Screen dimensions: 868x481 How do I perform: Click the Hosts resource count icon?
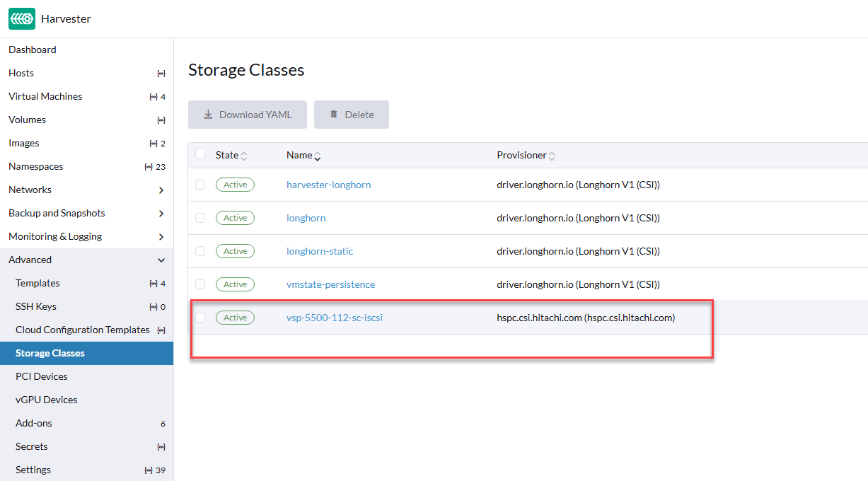point(161,74)
